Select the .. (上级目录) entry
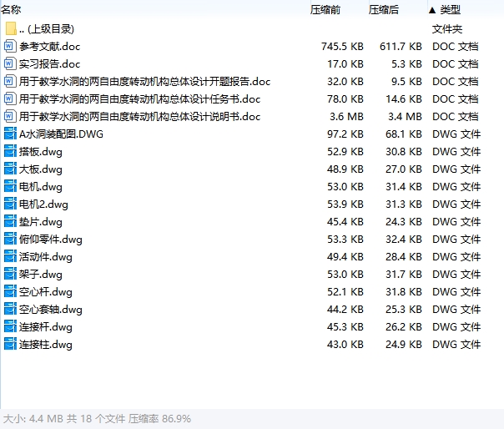The image size is (504, 429). (x=47, y=29)
